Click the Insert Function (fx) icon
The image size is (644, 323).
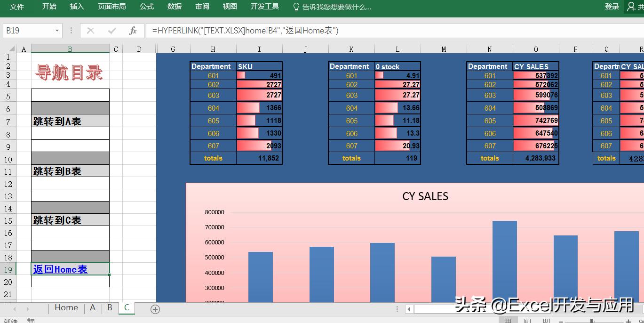click(133, 30)
